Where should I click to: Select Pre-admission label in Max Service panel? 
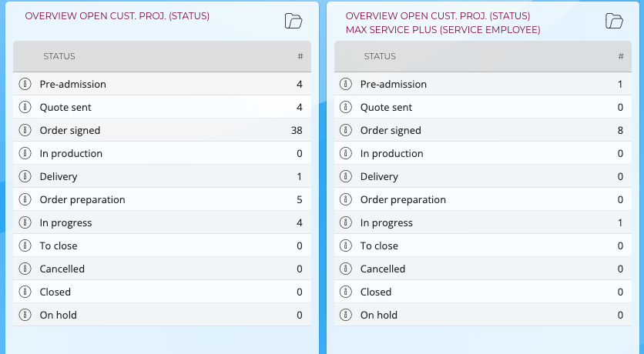pos(394,84)
